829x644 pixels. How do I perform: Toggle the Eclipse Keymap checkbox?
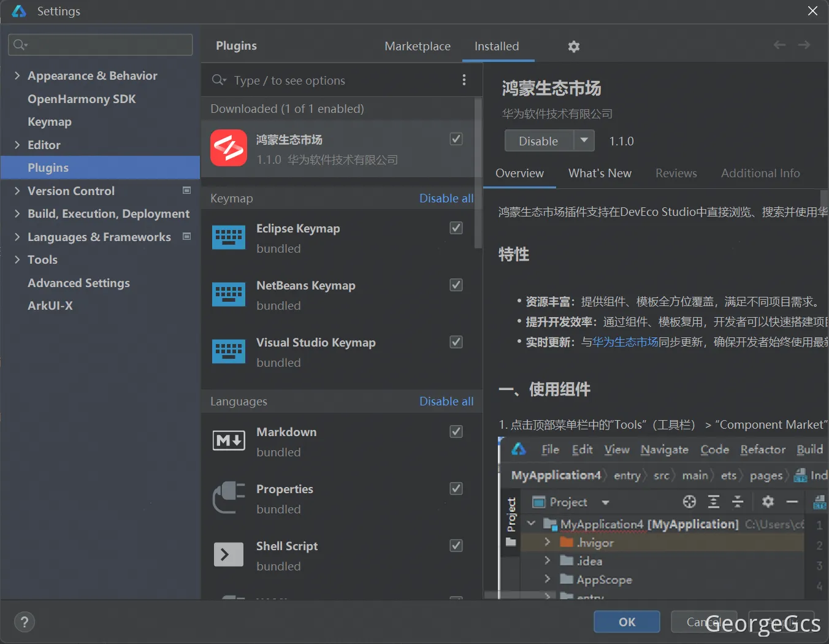456,228
